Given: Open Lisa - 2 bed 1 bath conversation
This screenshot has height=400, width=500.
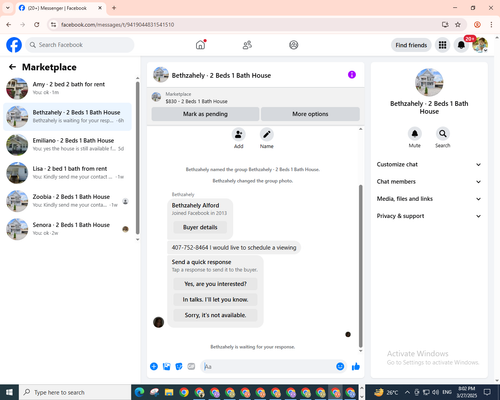Looking at the screenshot, I should point(67,173).
